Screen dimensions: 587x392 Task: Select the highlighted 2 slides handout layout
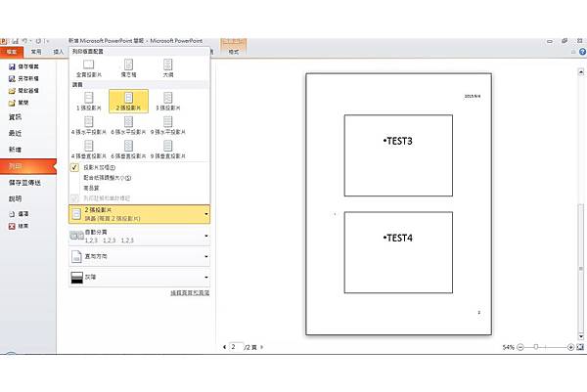click(x=128, y=101)
